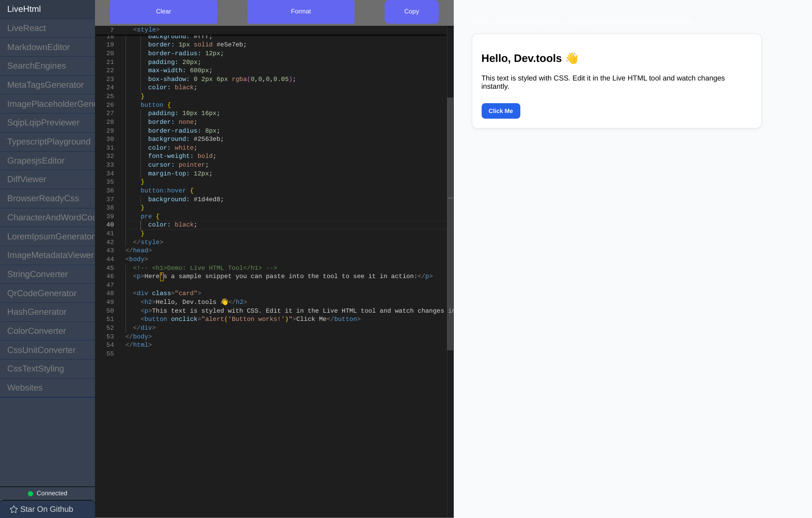
Task: Select BrowserReadyCss tool
Action: click(x=47, y=199)
